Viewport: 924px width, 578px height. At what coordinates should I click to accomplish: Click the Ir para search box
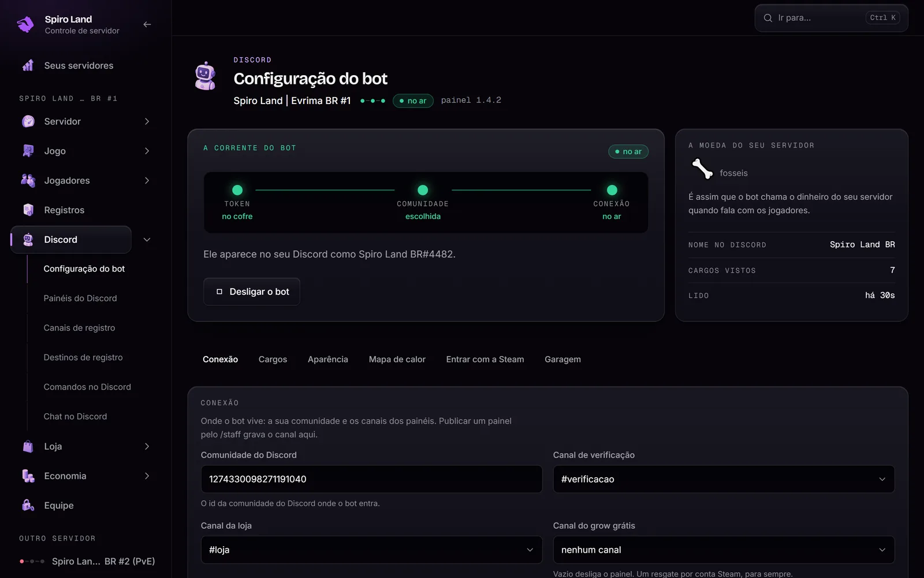pyautogui.click(x=831, y=18)
